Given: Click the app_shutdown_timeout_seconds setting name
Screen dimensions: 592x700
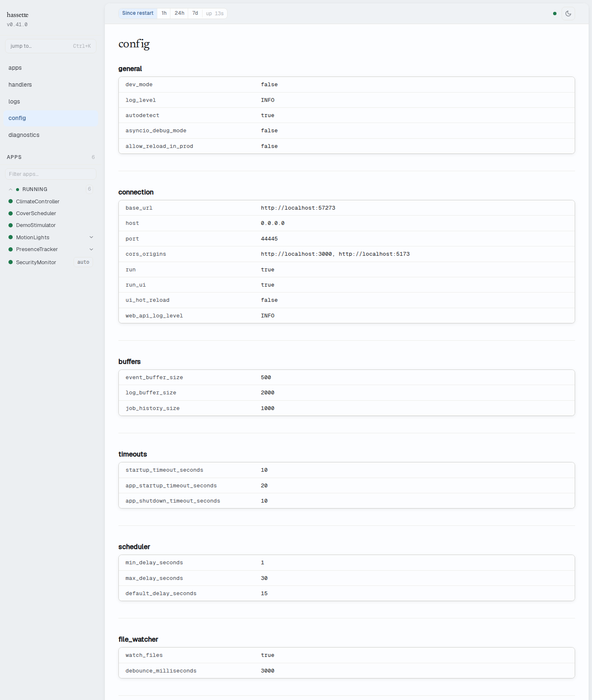Looking at the screenshot, I should click(173, 501).
